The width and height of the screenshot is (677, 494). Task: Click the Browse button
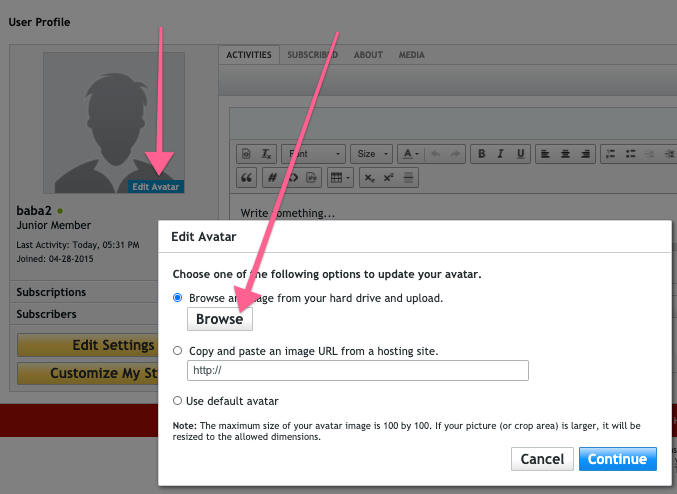[x=220, y=319]
